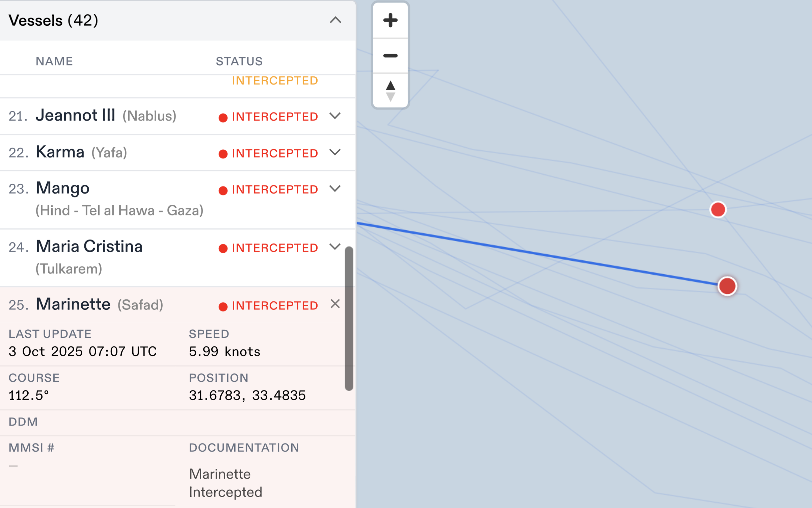Viewport: 812px width, 508px height.
Task: Reset map bearing with compass icon
Action: tap(390, 91)
